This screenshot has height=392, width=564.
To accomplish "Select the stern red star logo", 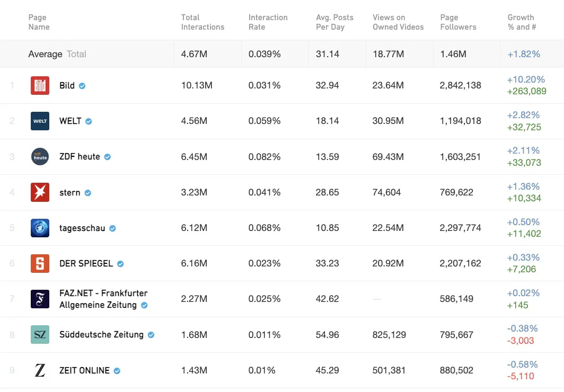I will [40, 192].
